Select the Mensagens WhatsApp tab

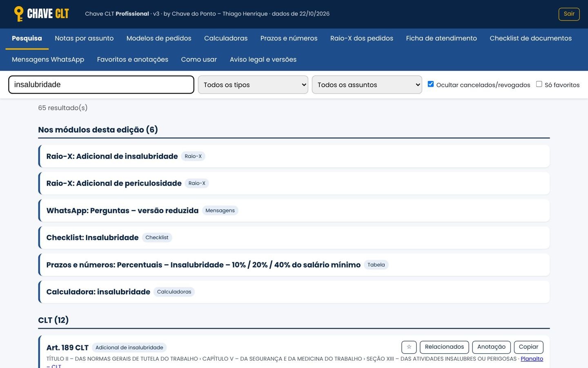pos(48,60)
